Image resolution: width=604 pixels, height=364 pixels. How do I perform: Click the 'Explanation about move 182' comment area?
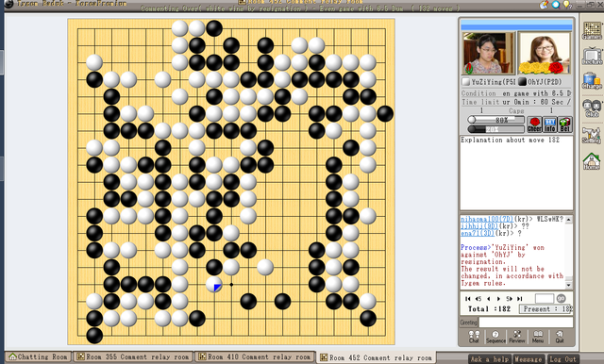[516, 173]
